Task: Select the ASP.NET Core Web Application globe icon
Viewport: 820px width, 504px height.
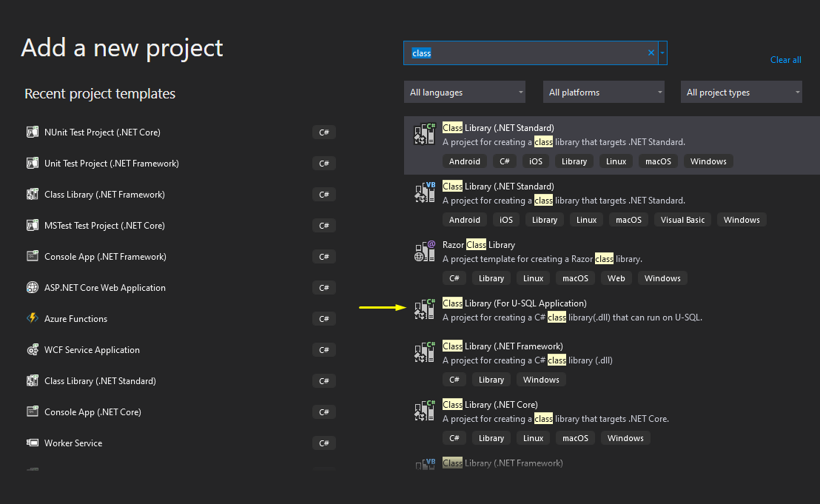Action: pyautogui.click(x=33, y=287)
